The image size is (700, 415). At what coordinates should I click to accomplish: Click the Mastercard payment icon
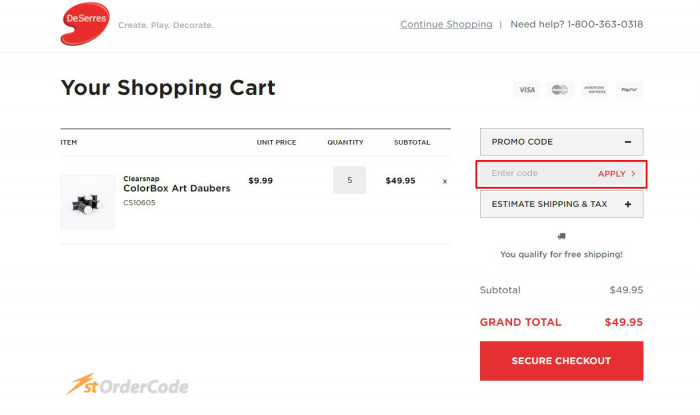tap(560, 90)
